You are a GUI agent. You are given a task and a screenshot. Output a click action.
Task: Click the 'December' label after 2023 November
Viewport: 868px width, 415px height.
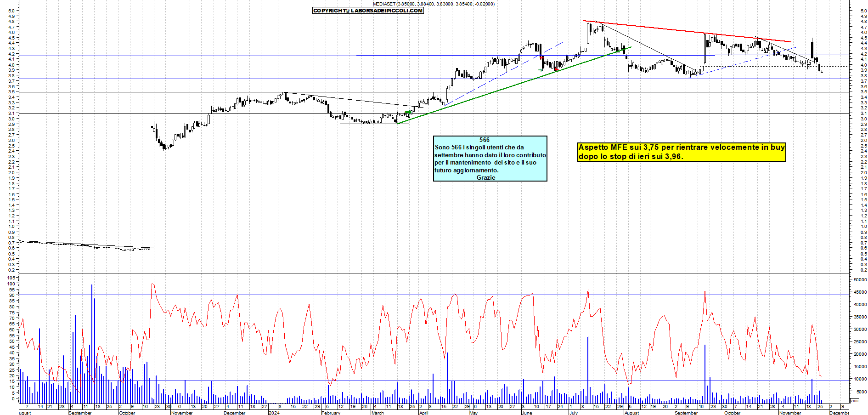234,413
